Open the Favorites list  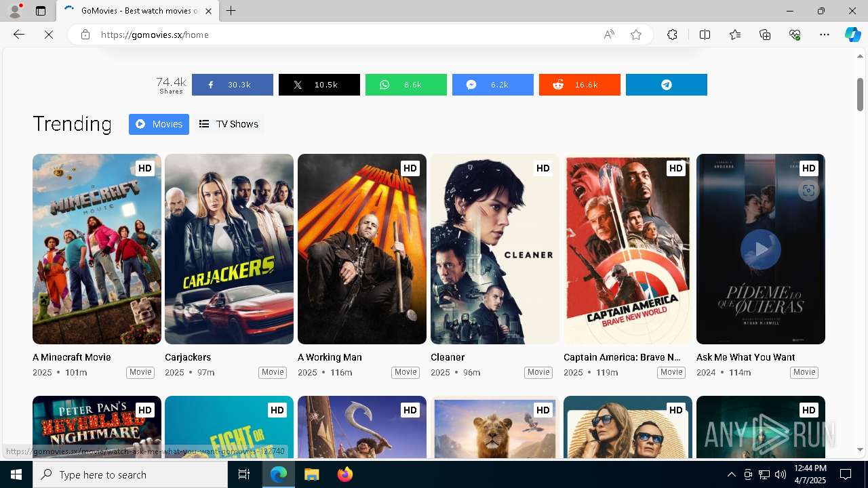[x=735, y=35]
